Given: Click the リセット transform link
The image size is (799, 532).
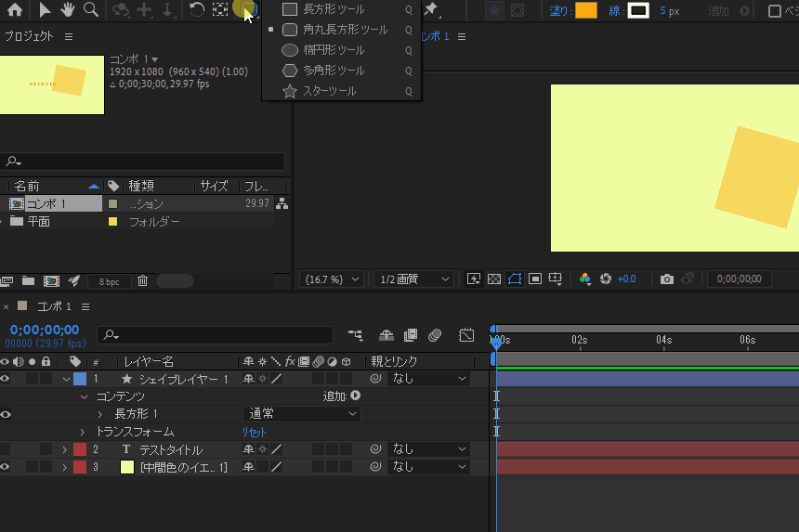Looking at the screenshot, I should pos(254,433).
